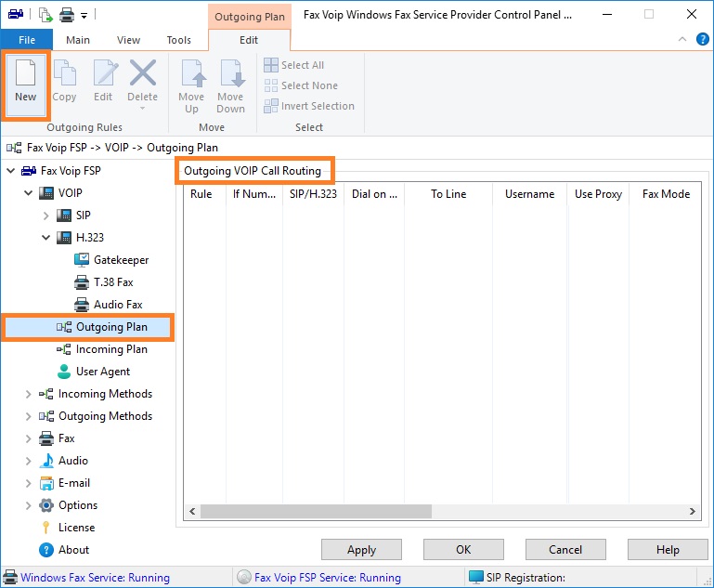This screenshot has width=714, height=588.
Task: Open the Help question mark icon
Action: click(702, 40)
